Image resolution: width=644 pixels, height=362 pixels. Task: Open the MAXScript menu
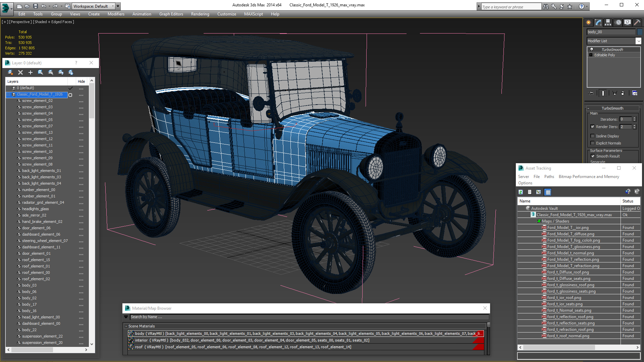pyautogui.click(x=253, y=14)
